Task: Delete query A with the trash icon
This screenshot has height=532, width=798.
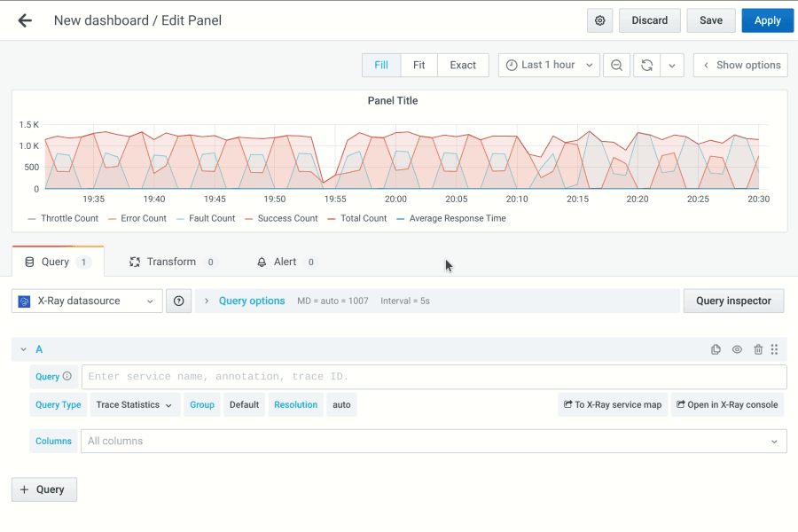Action: [758, 349]
